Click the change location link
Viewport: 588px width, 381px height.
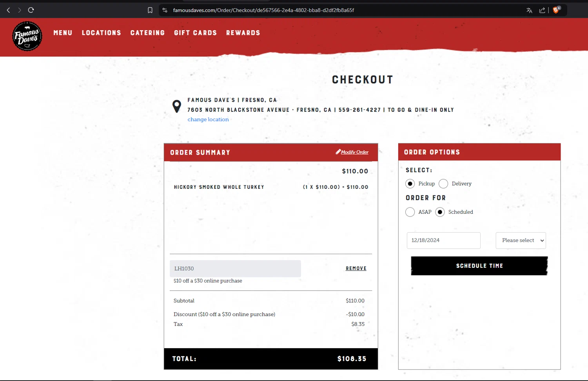(x=208, y=119)
